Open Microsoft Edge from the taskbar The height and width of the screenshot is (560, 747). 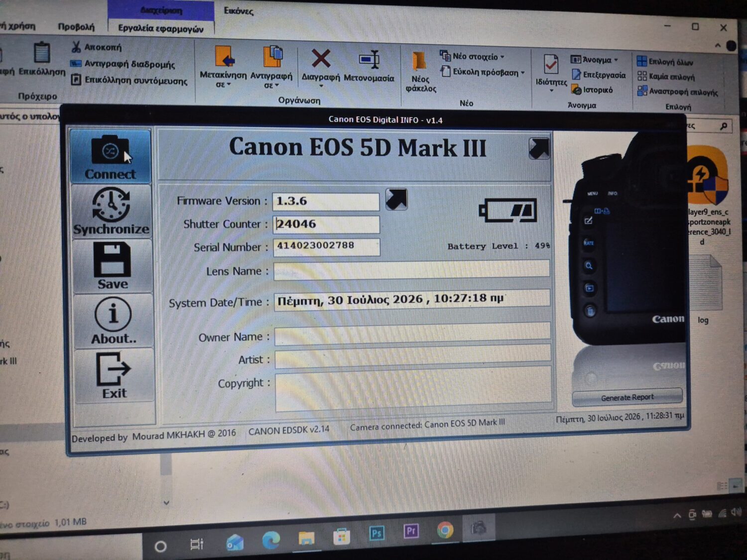[x=271, y=540]
